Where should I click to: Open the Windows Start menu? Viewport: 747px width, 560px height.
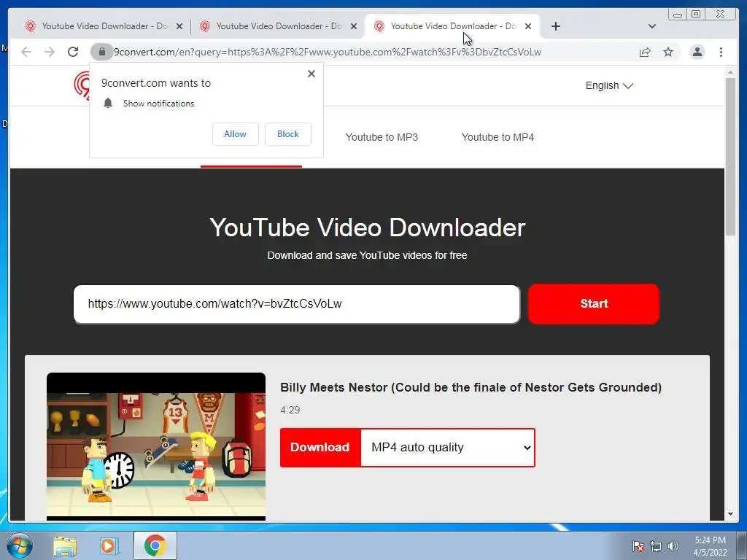click(20, 545)
